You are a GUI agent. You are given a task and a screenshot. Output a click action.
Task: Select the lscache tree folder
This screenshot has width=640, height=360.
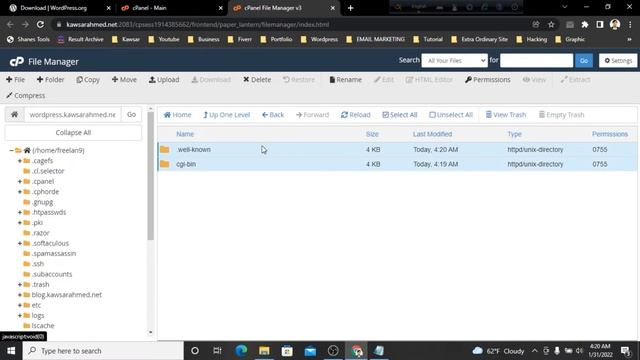coord(43,326)
